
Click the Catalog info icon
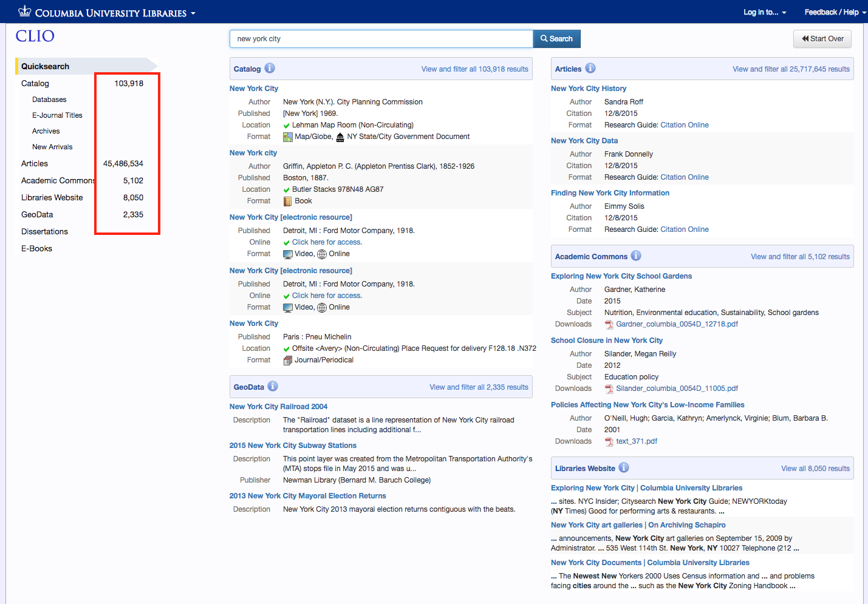[x=270, y=68]
